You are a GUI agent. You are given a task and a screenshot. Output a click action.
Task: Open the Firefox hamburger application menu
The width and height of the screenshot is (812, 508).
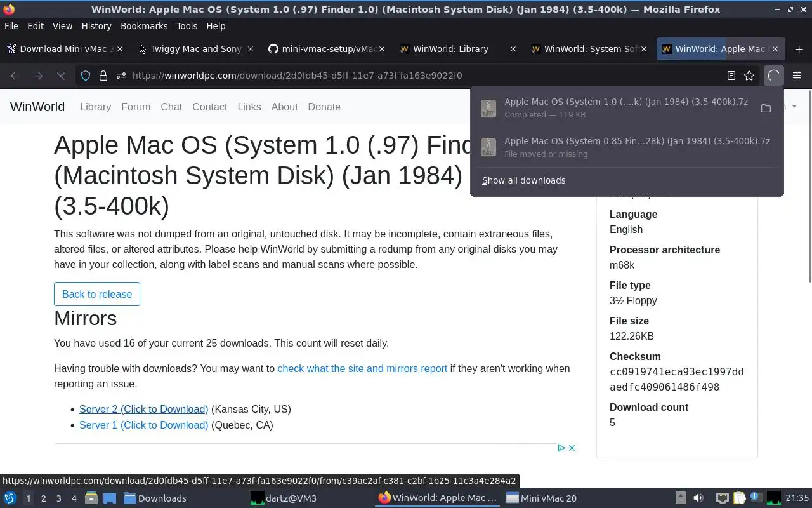coord(797,76)
